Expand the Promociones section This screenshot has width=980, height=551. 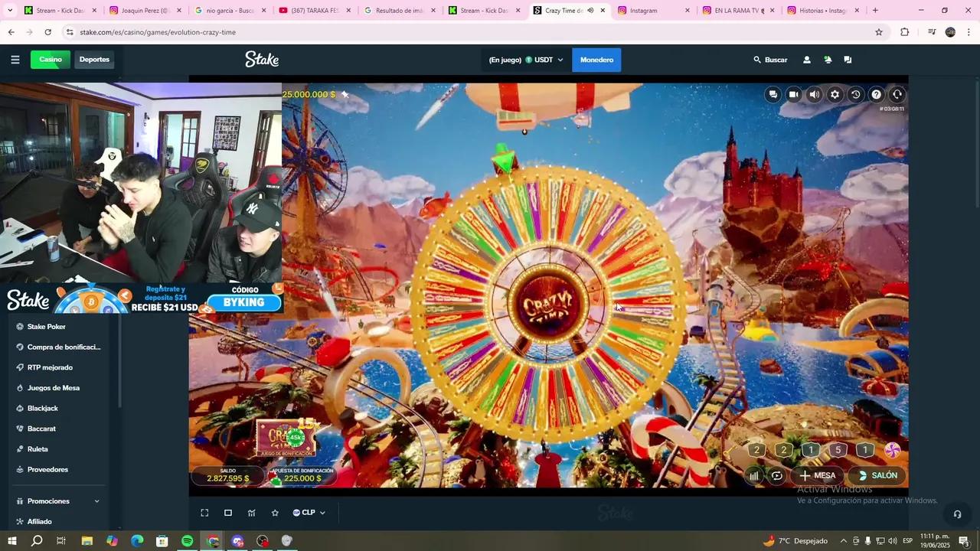(x=60, y=501)
